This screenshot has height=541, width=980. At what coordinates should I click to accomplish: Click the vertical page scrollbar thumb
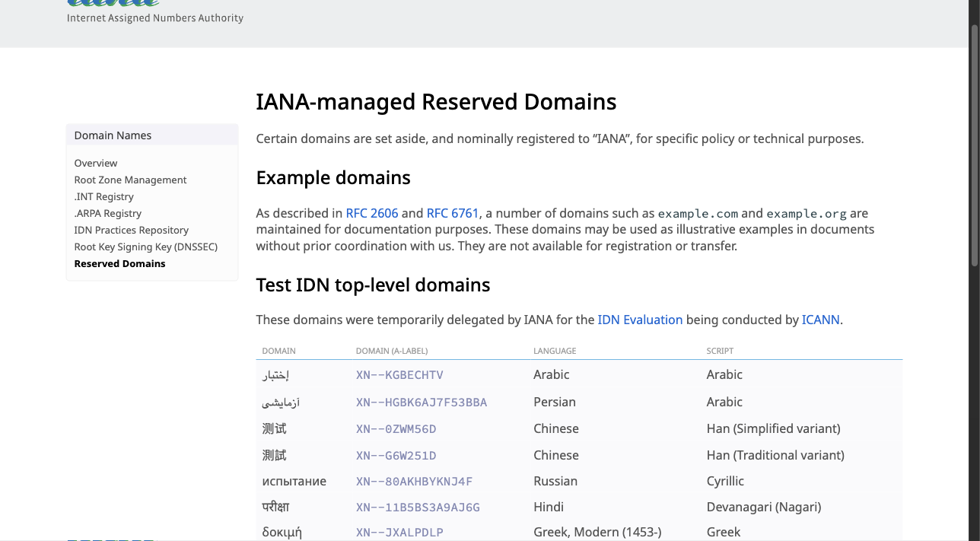(974, 145)
